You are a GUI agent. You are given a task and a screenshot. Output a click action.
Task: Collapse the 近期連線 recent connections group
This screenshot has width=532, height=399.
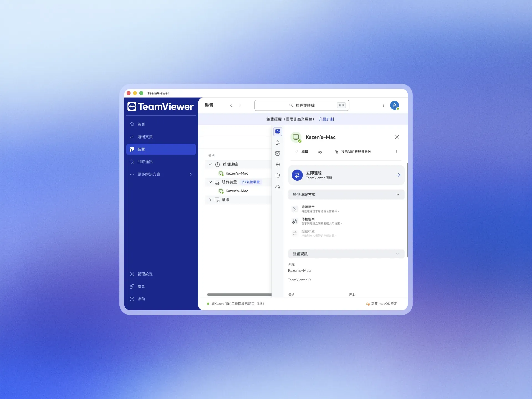point(210,164)
